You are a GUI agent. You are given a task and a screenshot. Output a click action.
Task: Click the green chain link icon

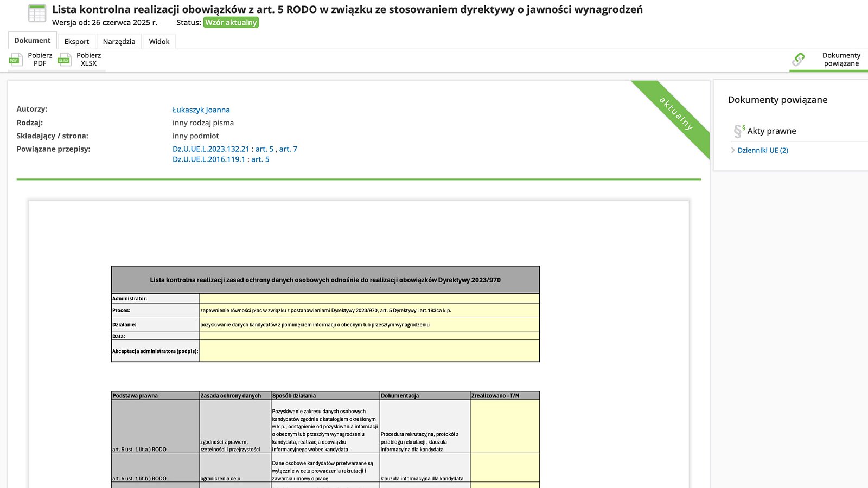click(x=798, y=60)
